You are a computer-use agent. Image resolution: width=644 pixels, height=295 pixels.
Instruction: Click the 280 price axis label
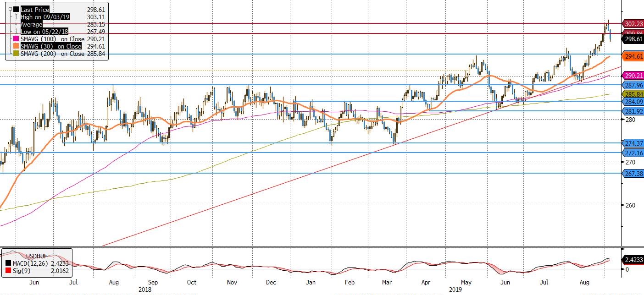coord(630,120)
